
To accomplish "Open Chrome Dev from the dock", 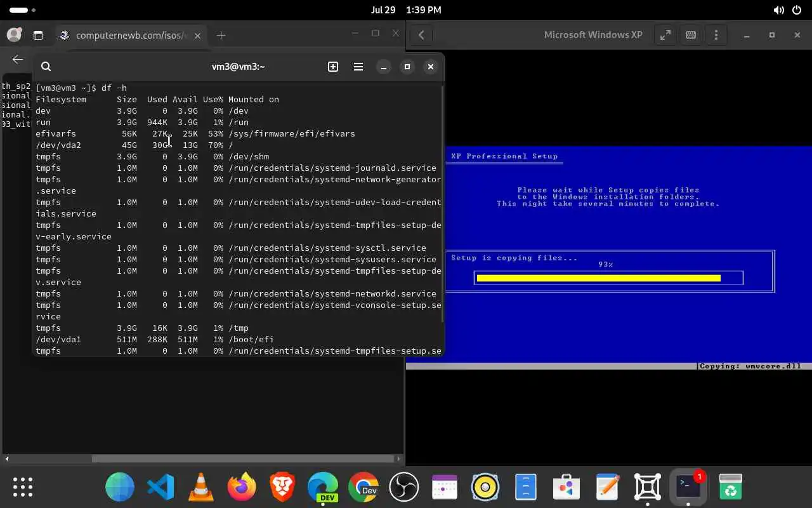I will 363,487.
